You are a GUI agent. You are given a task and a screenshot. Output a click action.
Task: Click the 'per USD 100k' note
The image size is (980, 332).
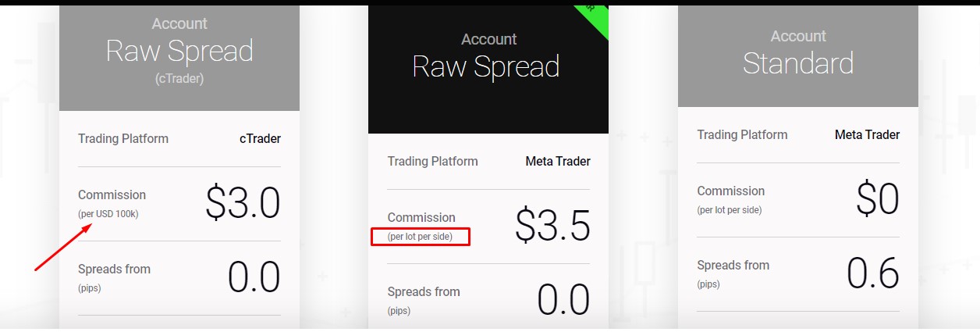tap(108, 213)
